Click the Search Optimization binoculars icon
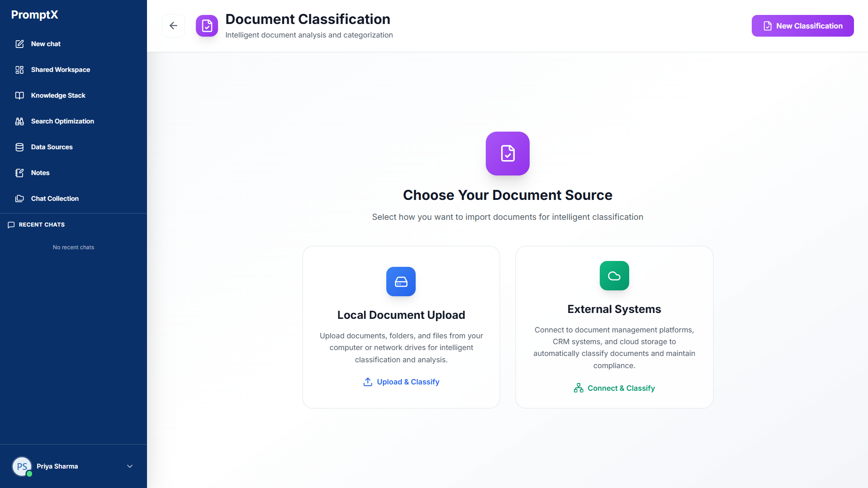 pyautogui.click(x=19, y=121)
